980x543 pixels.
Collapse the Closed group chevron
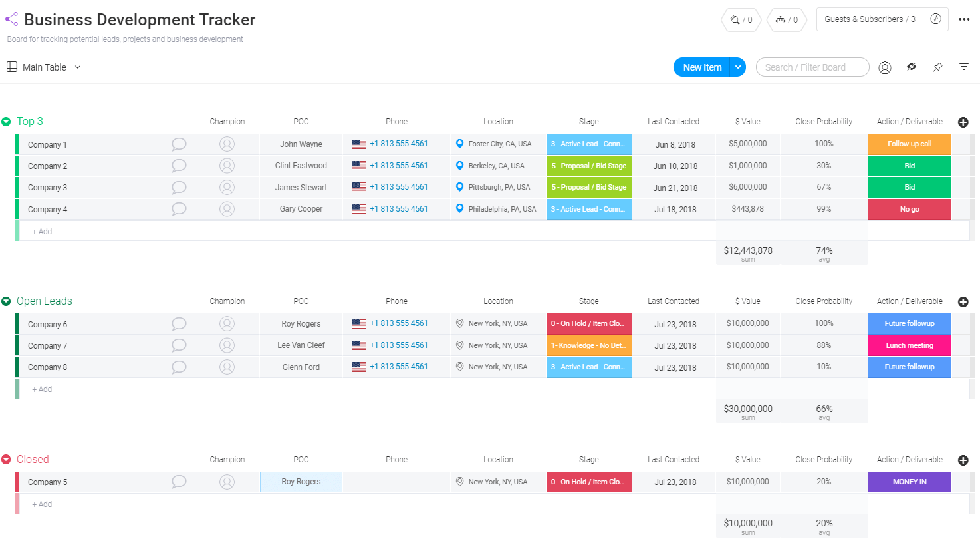[x=7, y=459]
